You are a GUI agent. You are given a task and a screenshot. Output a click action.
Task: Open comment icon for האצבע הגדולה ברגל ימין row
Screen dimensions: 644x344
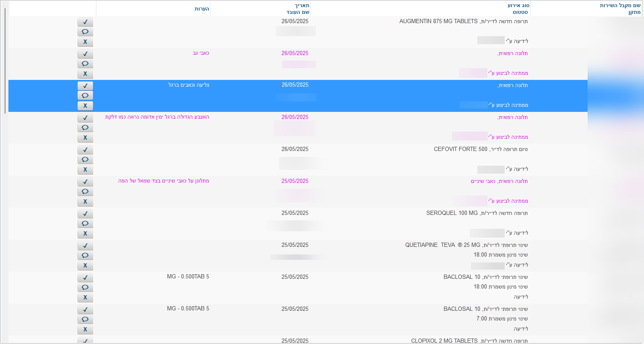pyautogui.click(x=85, y=128)
